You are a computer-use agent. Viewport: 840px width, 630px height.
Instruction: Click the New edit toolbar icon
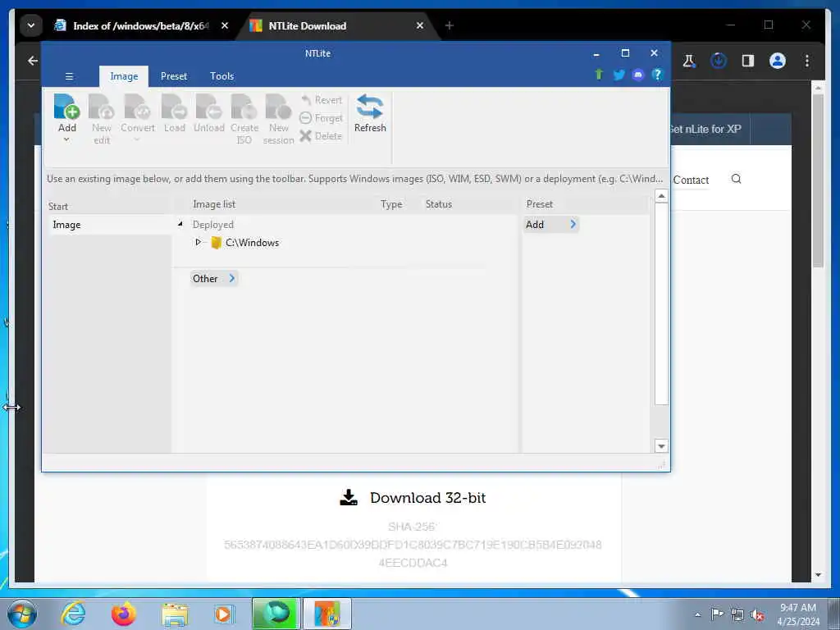click(x=101, y=119)
